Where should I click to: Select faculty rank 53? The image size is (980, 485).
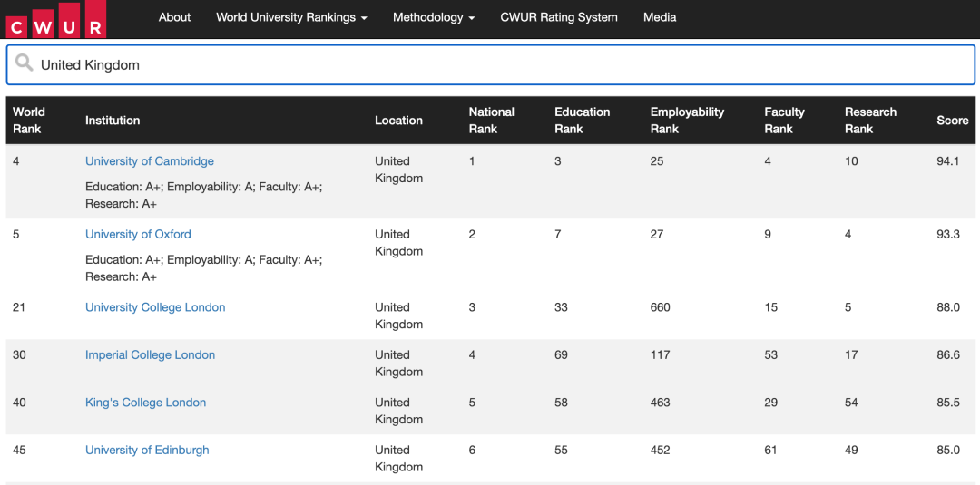coord(770,354)
